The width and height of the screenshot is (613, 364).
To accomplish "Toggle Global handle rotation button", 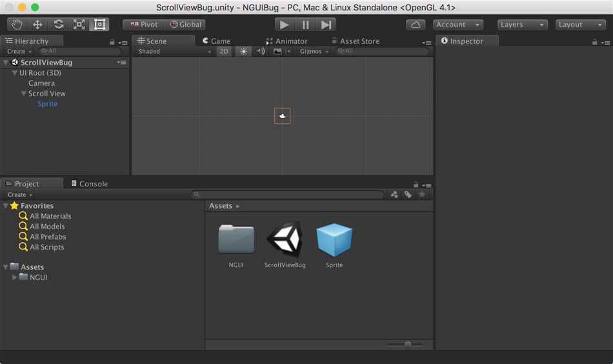I will 185,25.
